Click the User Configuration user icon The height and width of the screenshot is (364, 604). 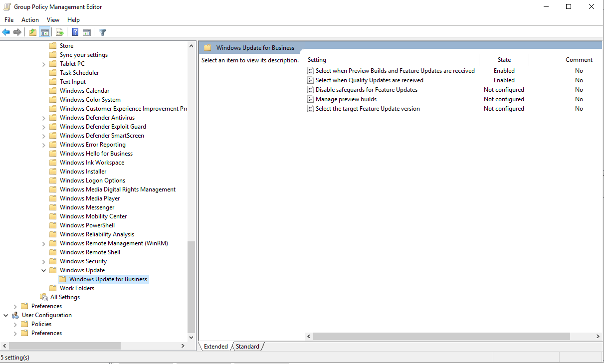tap(15, 315)
